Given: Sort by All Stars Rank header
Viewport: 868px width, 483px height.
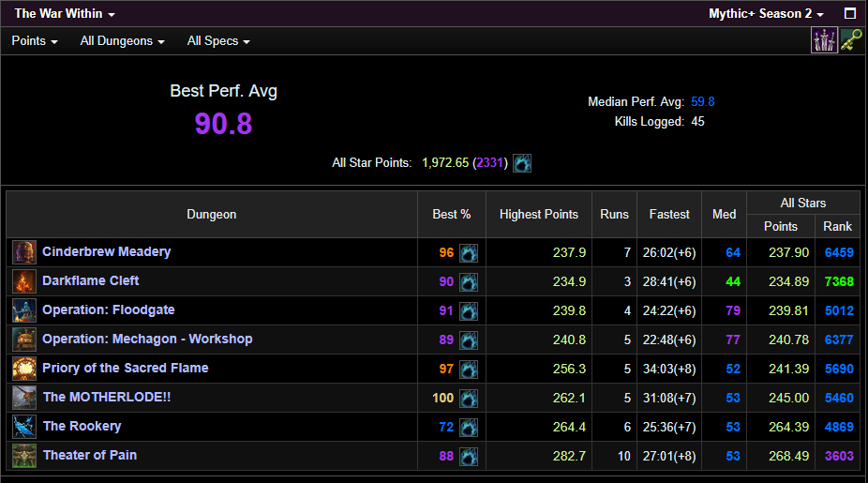Looking at the screenshot, I should click(x=838, y=227).
